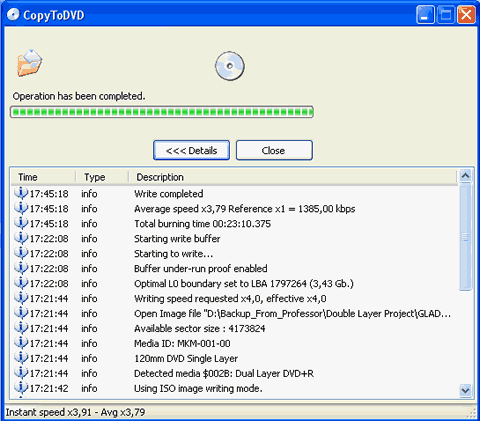Click the 17:21:42 timestamp cell
Viewport: 480px width, 421px height.
tap(49, 389)
